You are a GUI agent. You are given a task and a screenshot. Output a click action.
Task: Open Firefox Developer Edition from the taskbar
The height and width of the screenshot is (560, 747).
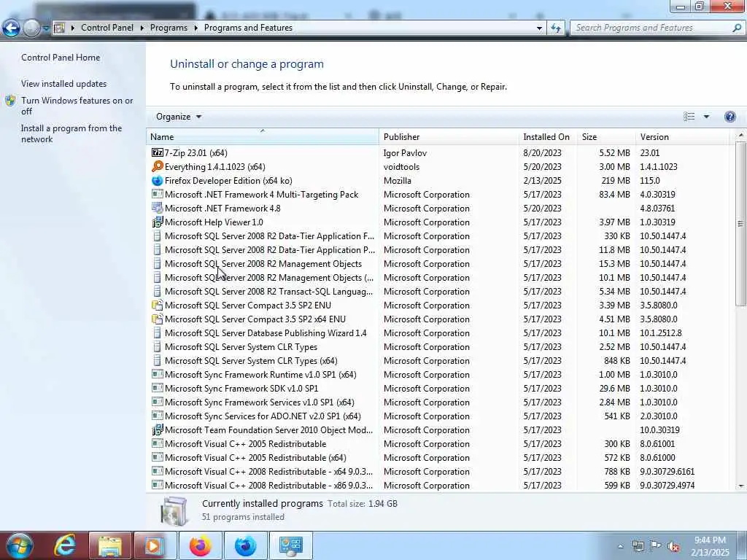click(245, 545)
